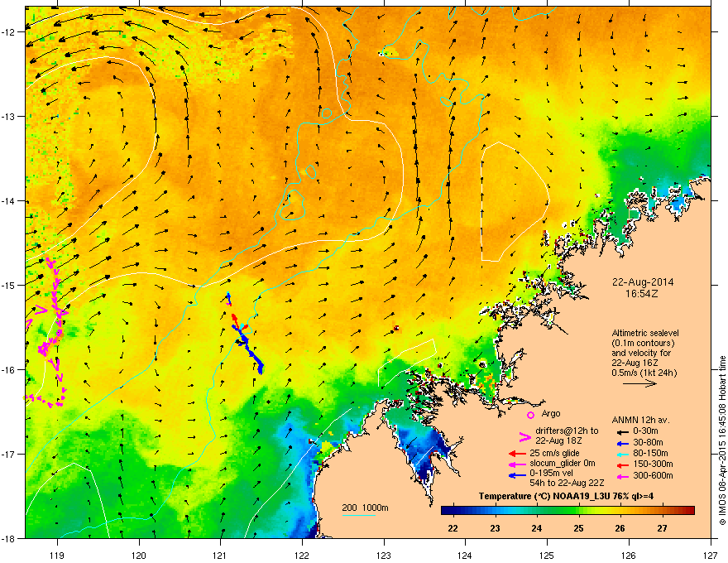Click the latitude axis label -14
This screenshot has width=728, height=563.
click(x=8, y=201)
